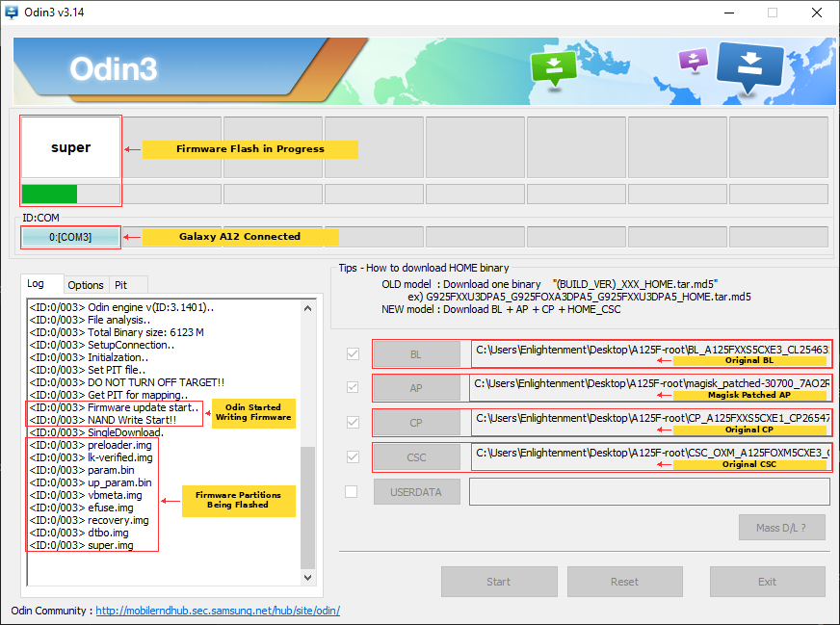Open the Odin Community samsung.net link
840x625 pixels.
pos(218,611)
